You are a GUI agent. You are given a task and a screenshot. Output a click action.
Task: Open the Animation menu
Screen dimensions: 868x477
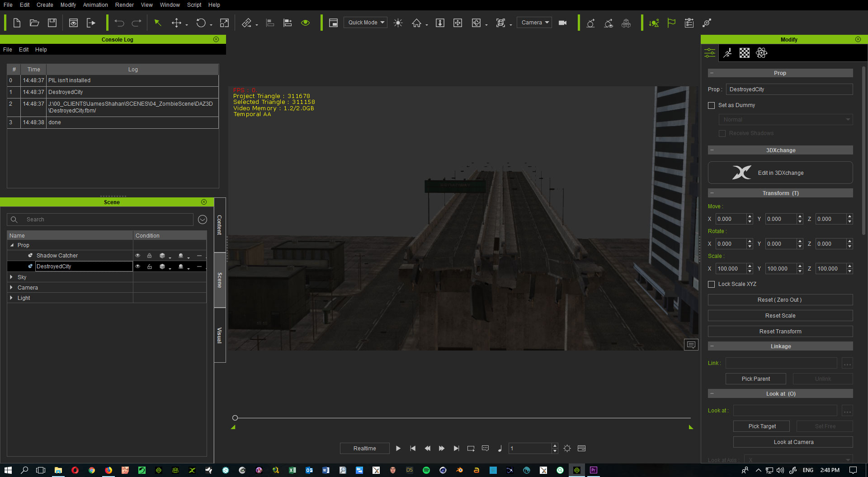tap(95, 5)
